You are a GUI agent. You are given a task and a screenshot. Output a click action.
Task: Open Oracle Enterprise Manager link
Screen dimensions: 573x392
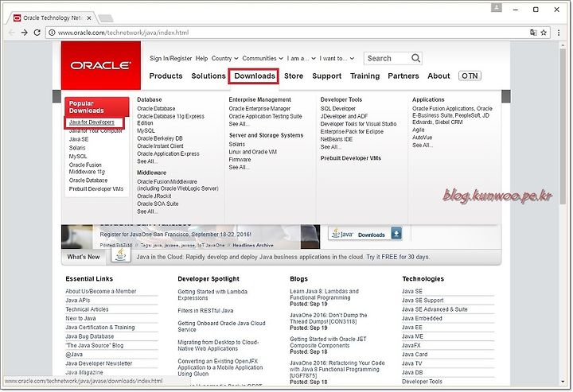259,108
